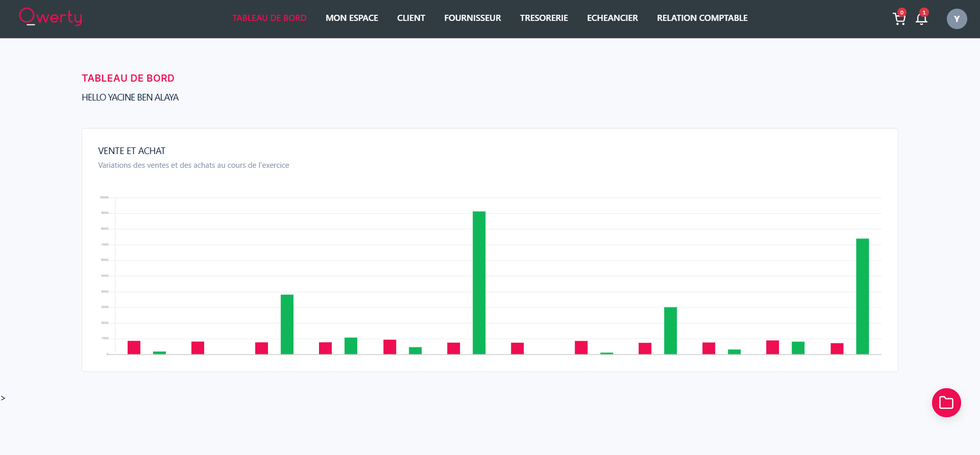Open the ECHEANCIER menu
Image resolution: width=980 pixels, height=455 pixels.
coord(612,18)
